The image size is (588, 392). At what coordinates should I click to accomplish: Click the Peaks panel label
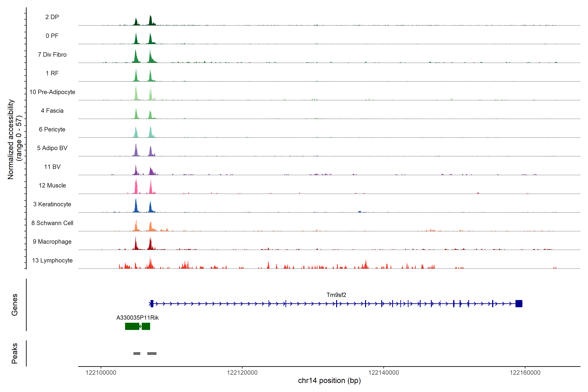click(x=15, y=353)
